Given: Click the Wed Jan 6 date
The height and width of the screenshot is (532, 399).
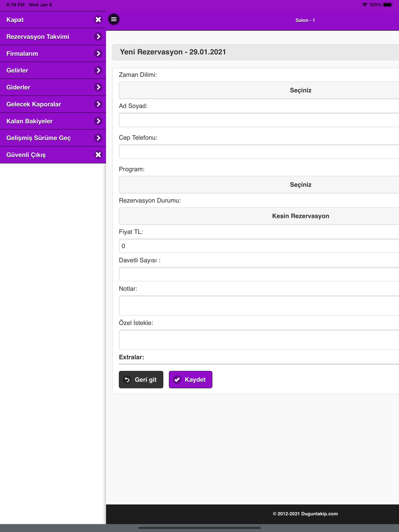Looking at the screenshot, I should (40, 5).
